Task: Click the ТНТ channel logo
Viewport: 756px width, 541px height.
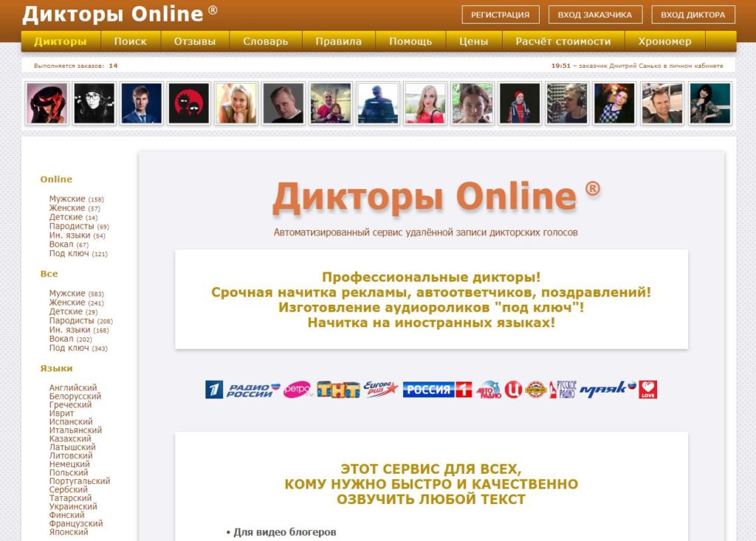Action: click(338, 390)
